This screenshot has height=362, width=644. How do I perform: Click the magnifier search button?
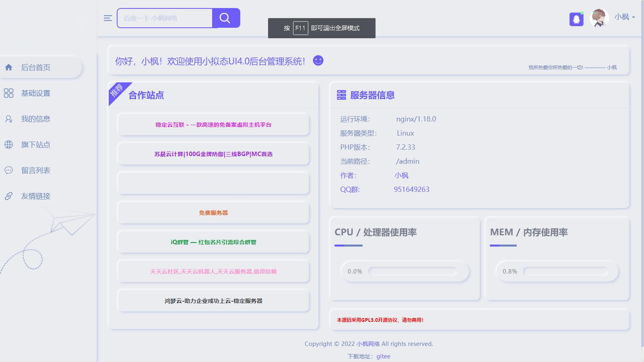(226, 18)
